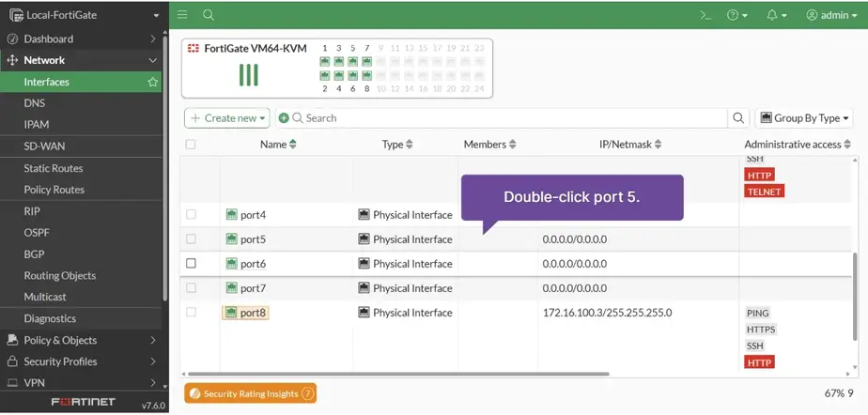
Task: Tick the port7 row checkbox
Action: pos(191,287)
